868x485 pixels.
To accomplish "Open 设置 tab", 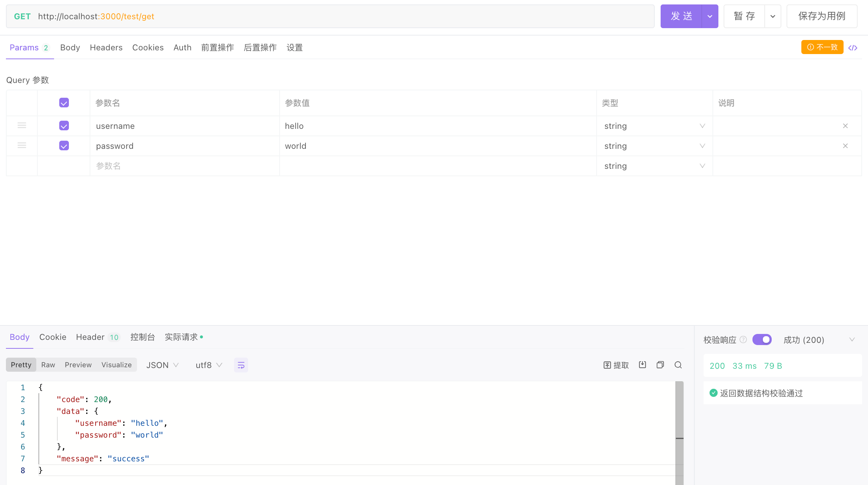I will 295,47.
